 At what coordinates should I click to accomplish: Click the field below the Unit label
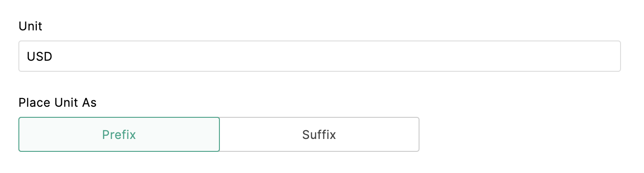click(x=320, y=56)
